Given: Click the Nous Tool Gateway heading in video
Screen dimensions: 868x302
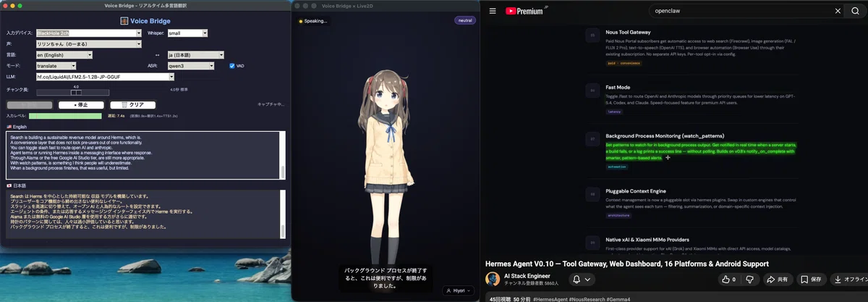Looking at the screenshot, I should tap(629, 33).
